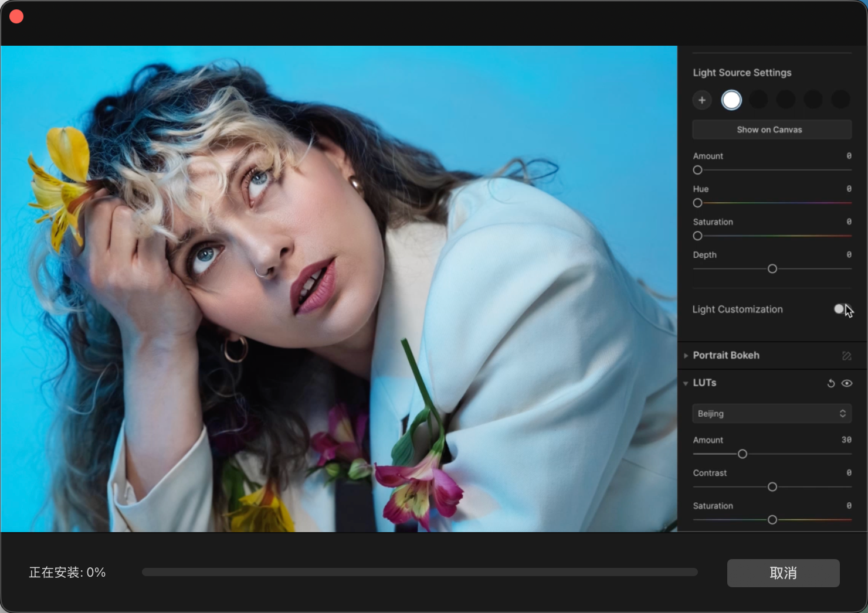This screenshot has height=613, width=868.
Task: Click the LUTs Amount slider handle
Action: coord(742,454)
